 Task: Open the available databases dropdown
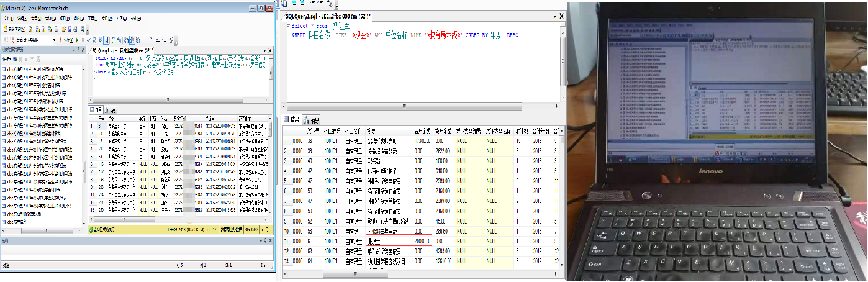click(x=54, y=40)
